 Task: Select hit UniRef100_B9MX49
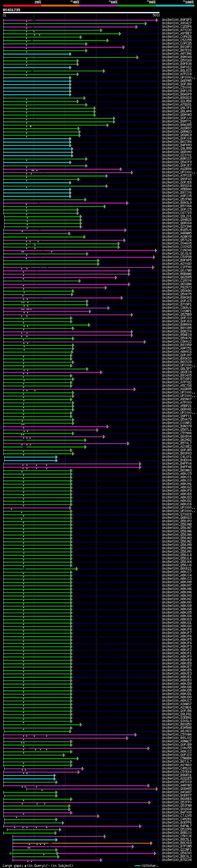click(x=177, y=57)
